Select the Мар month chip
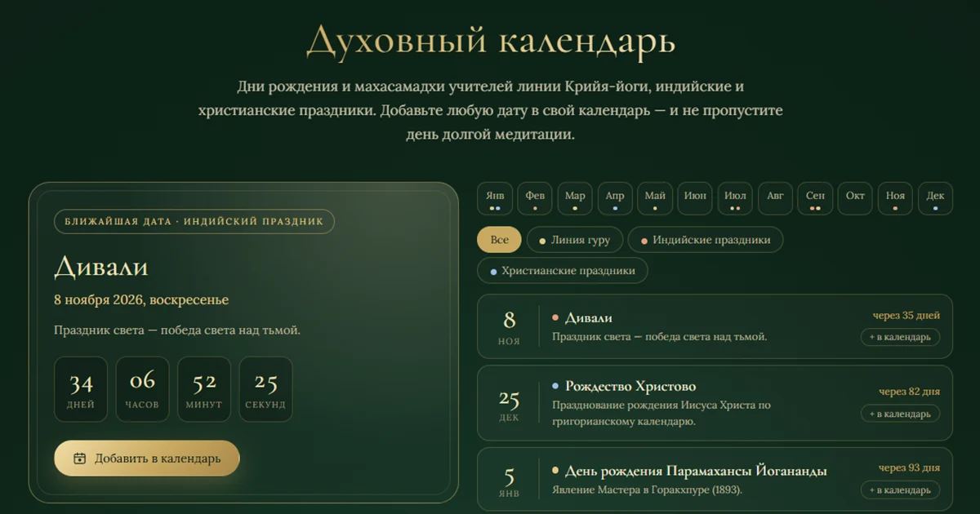Viewport: 980px width, 514px height. [575, 198]
